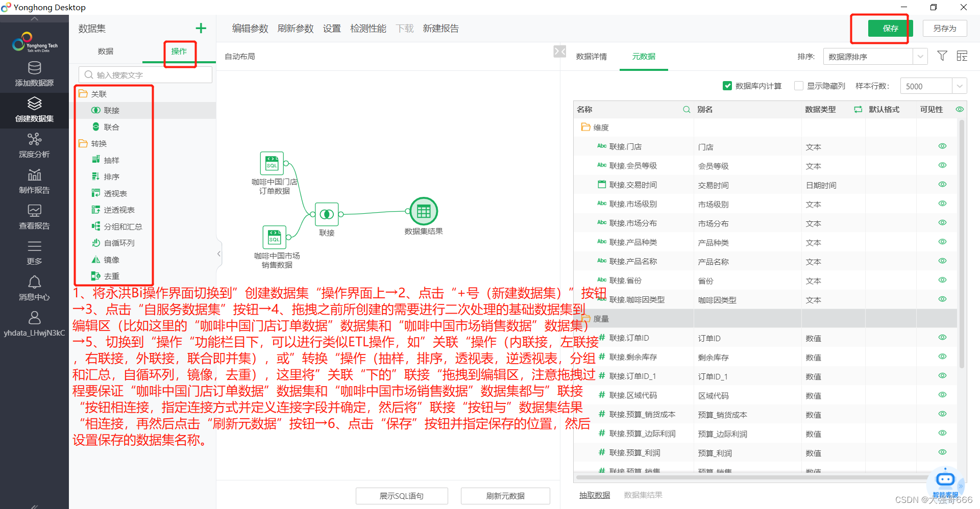Click the refresh icon next to 数据类型 header
980x509 pixels.
pyautogui.click(x=858, y=110)
